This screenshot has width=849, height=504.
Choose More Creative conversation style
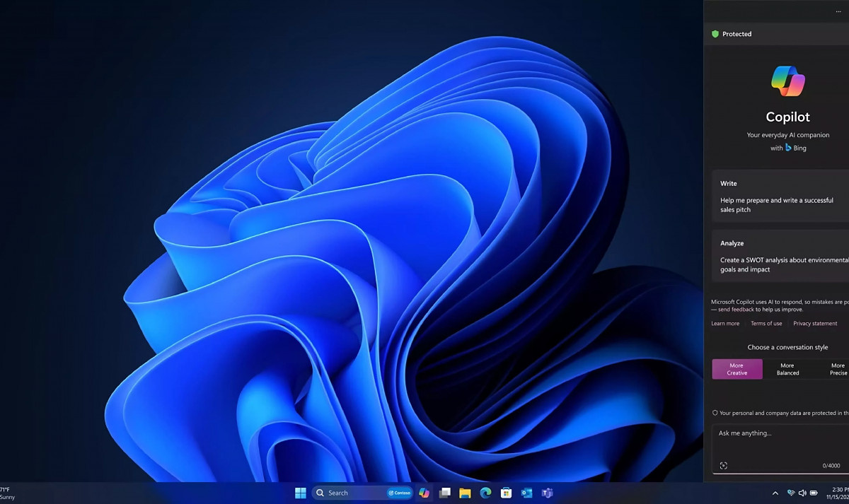click(x=737, y=369)
